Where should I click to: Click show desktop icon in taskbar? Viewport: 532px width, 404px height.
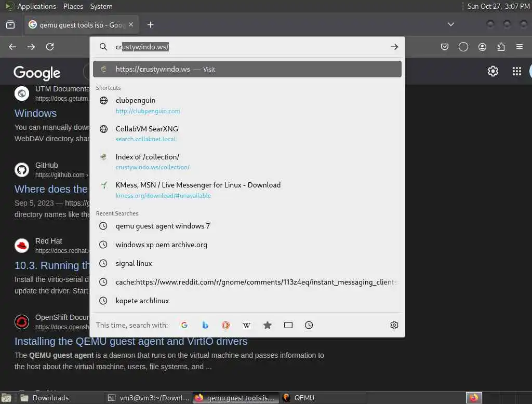pos(6,398)
